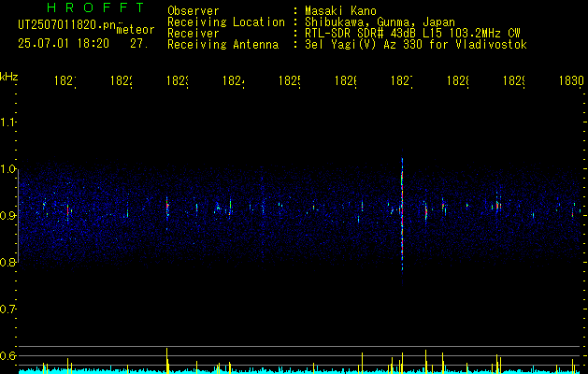The height and width of the screenshot is (374, 588).
Task: Click the value "27." beside the timestamp
Action: [x=139, y=44]
